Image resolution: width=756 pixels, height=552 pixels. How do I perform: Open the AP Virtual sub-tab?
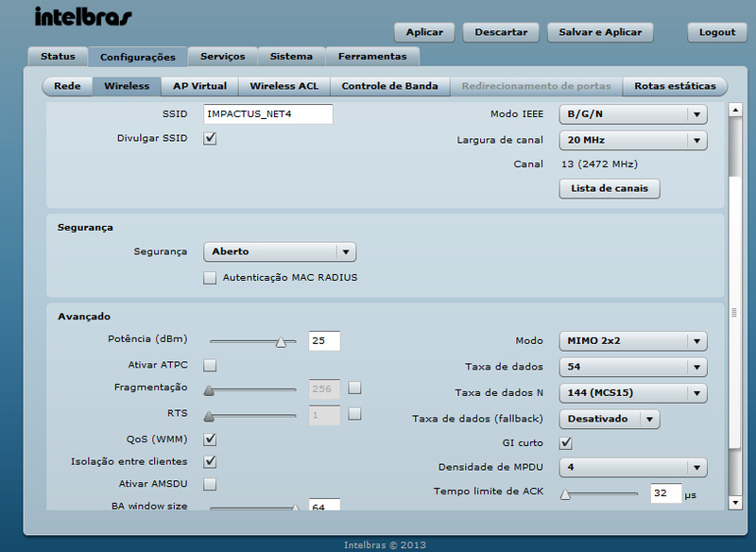(199, 86)
